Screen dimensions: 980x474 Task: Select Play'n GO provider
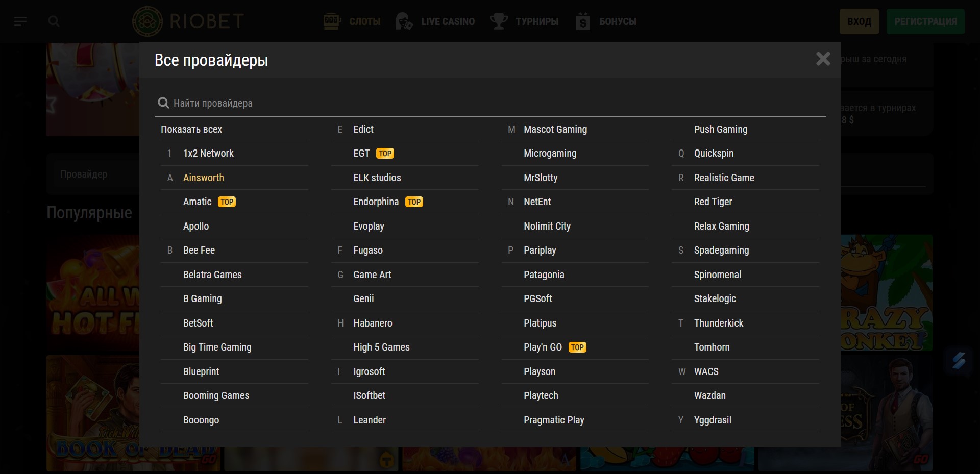[x=543, y=347]
